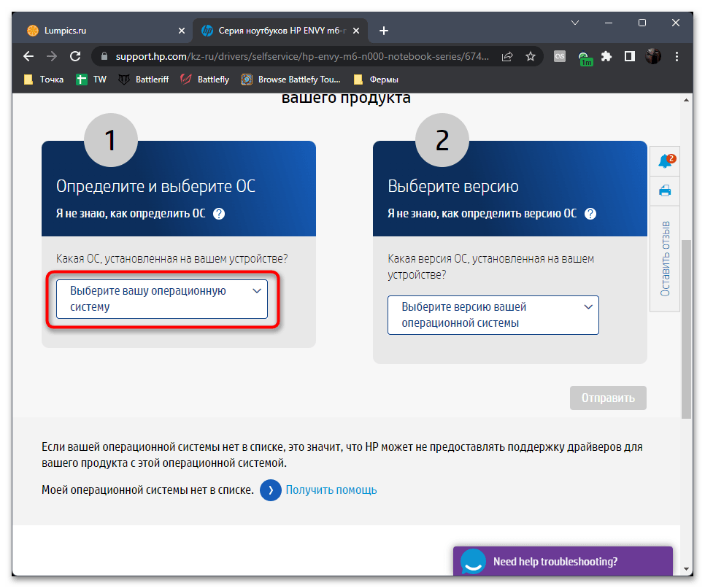The width and height of the screenshot is (705, 588).
Task: Open the gray CSS extension icon
Action: tap(559, 56)
